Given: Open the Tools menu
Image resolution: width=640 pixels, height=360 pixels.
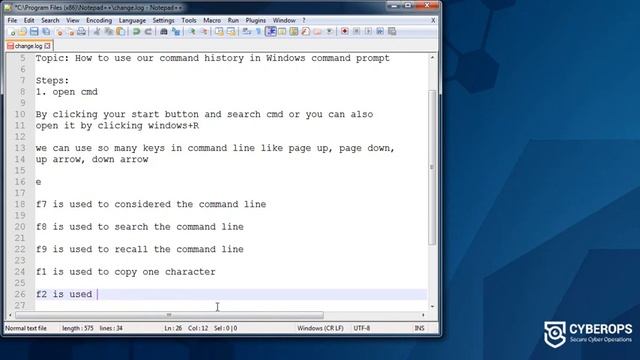Looking at the screenshot, I should click(189, 20).
